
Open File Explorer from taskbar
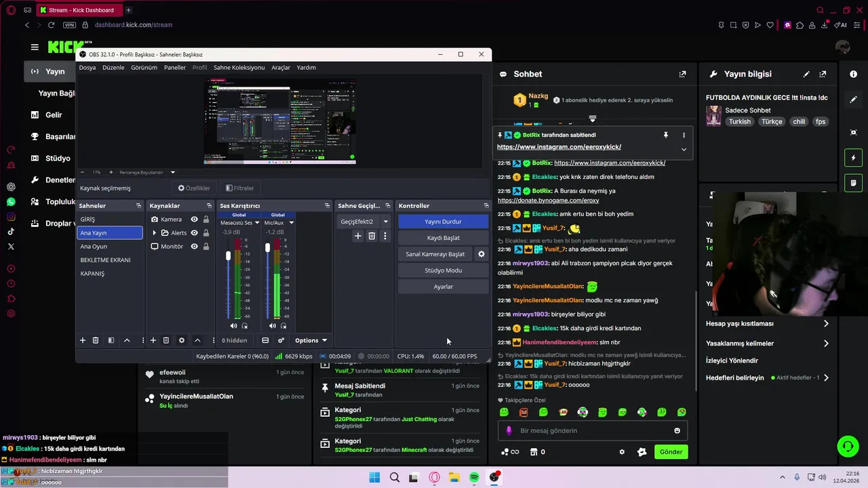pyautogui.click(x=454, y=478)
